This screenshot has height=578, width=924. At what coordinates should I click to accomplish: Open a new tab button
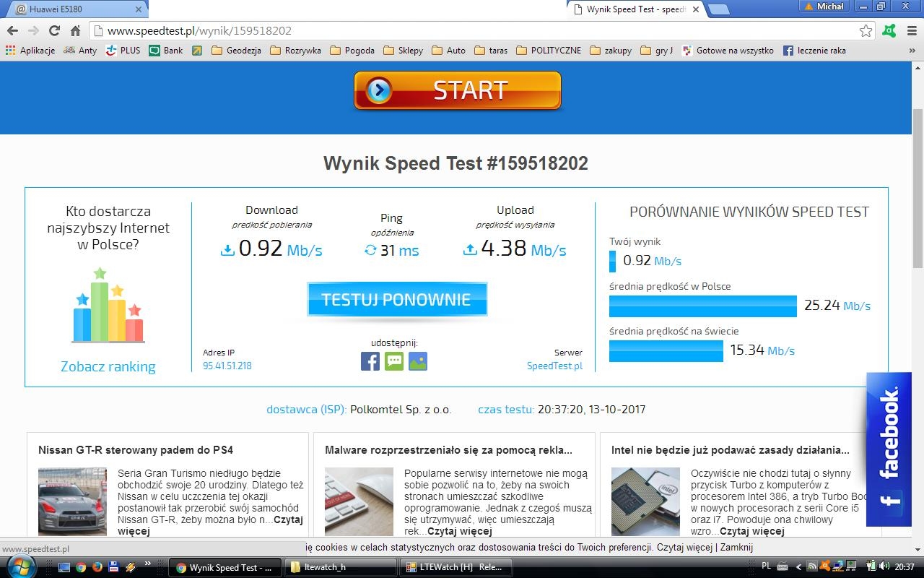pyautogui.click(x=718, y=9)
